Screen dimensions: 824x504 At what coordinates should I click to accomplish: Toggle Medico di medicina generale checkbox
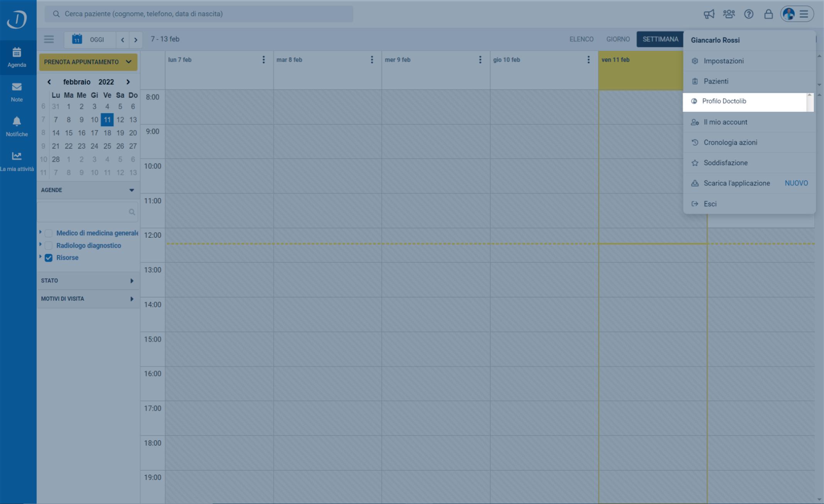coord(49,233)
